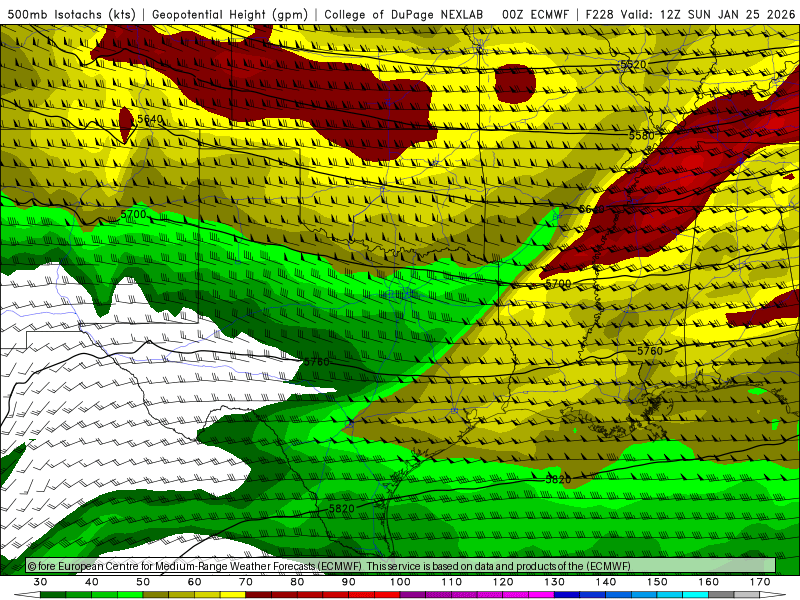Click the 5700 label at the green region's upper edge
Viewport: 800px width, 600px height.
[133, 214]
